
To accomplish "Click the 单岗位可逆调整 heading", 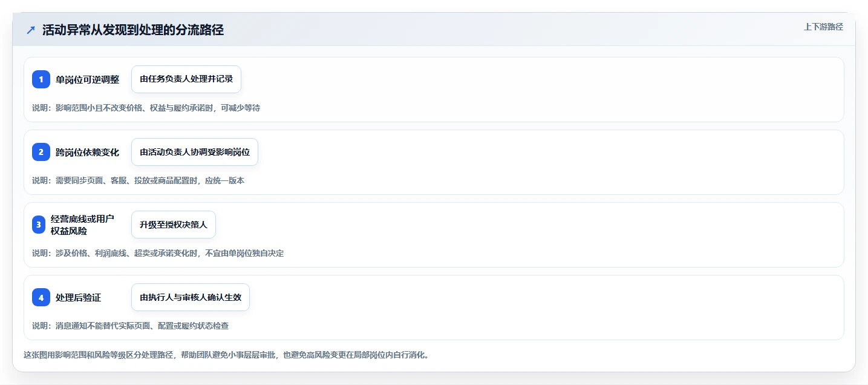I will tap(87, 79).
